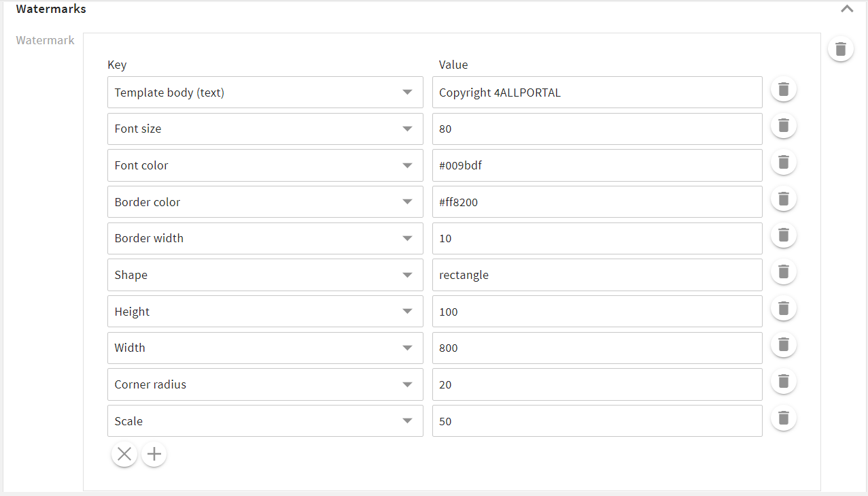Click the X button below the rows
Viewport: 868px width, 496px height.
[x=124, y=454]
